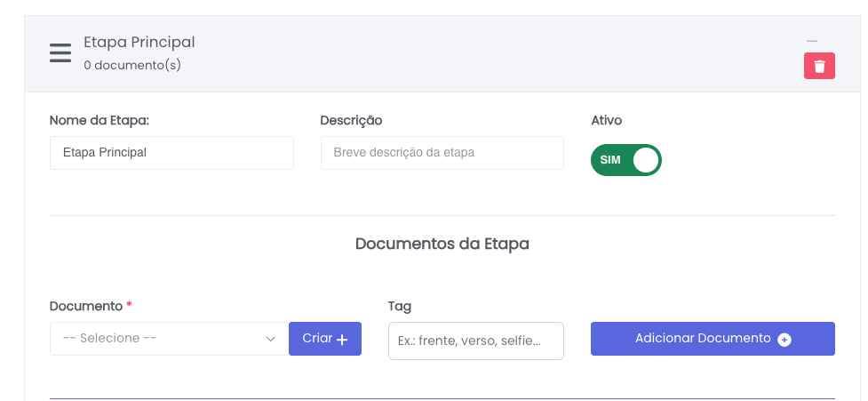This screenshot has height=401, width=868.
Task: Click the plus icon inside the Criar button
Action: pyautogui.click(x=342, y=340)
